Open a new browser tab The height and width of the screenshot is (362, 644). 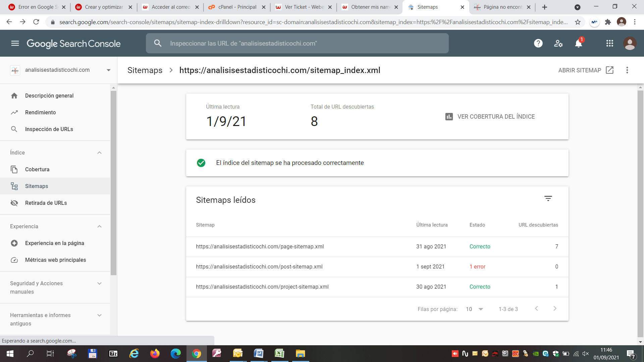coord(545,7)
